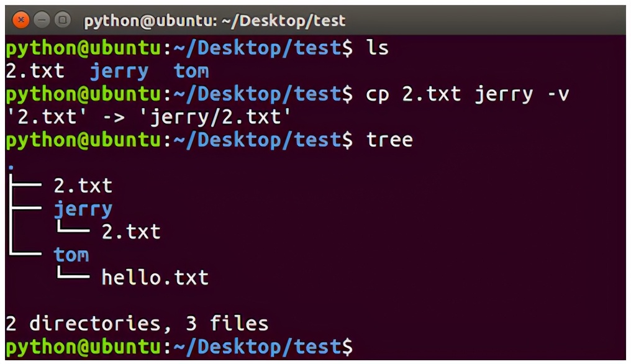
Task: Click the 'tree' command text
Action: point(389,140)
